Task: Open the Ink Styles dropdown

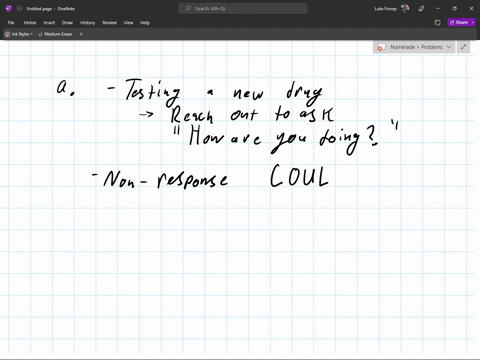Action: pos(19,34)
